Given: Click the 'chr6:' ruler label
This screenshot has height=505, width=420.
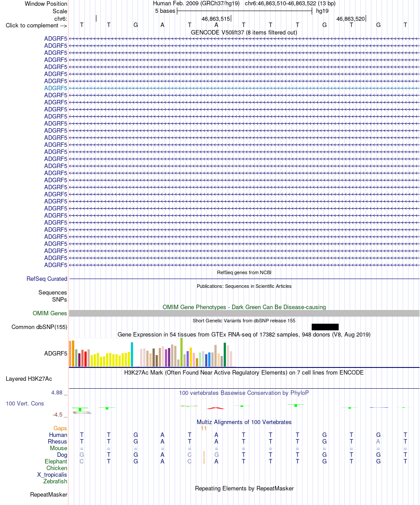Looking at the screenshot, I should pos(61,19).
